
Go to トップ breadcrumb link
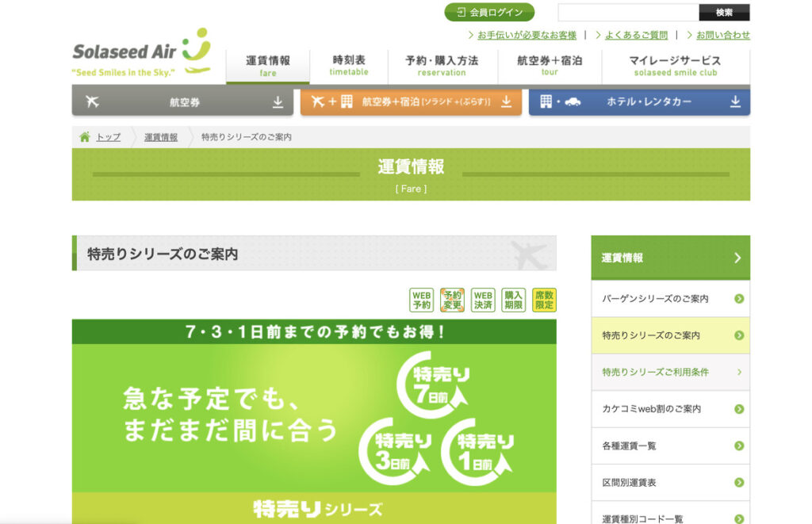coord(108,137)
